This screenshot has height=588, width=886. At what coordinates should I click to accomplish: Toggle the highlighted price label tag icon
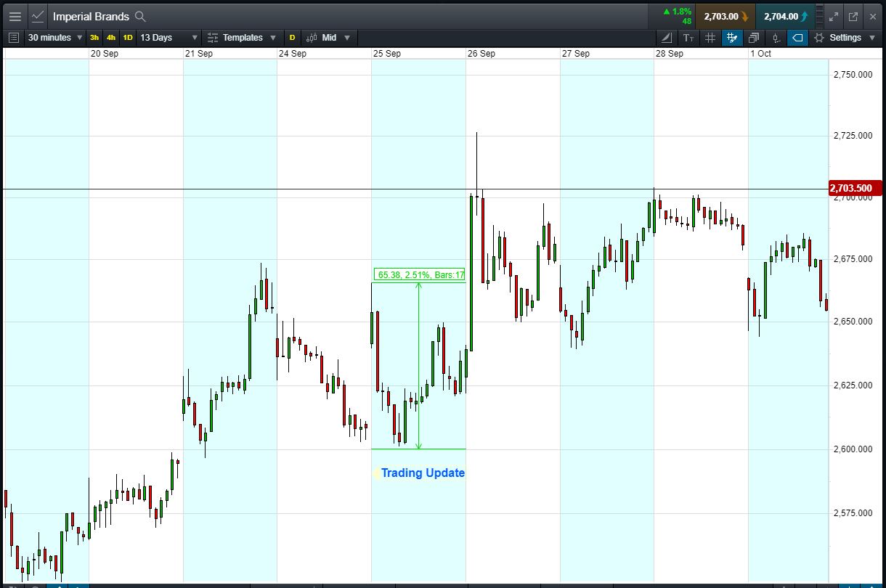[797, 38]
